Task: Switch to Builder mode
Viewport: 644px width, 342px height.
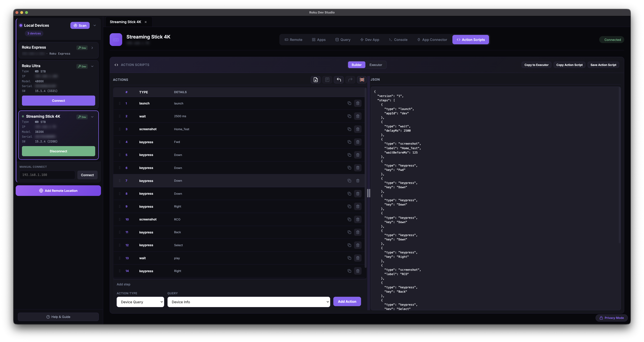Action: (x=356, y=65)
